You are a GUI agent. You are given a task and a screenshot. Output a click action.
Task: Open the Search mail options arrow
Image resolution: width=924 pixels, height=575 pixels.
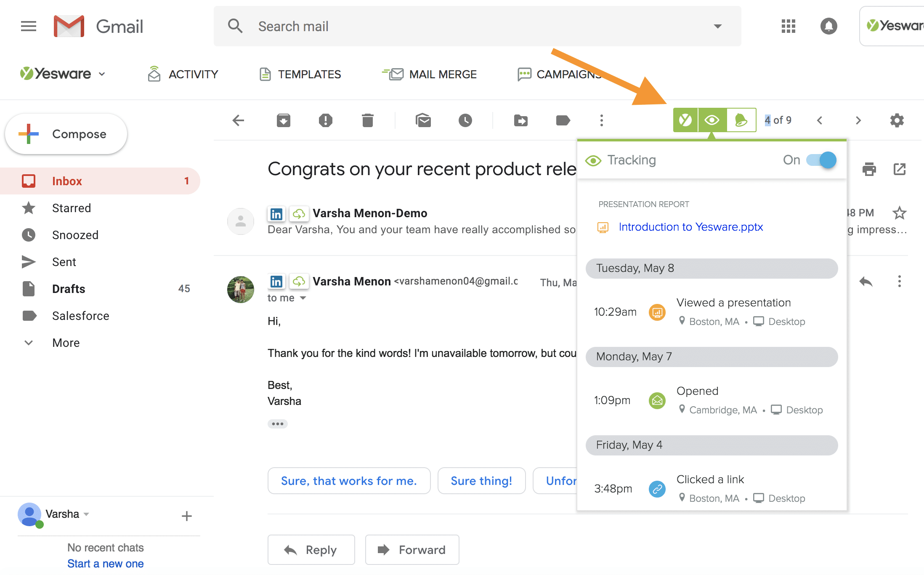point(718,26)
